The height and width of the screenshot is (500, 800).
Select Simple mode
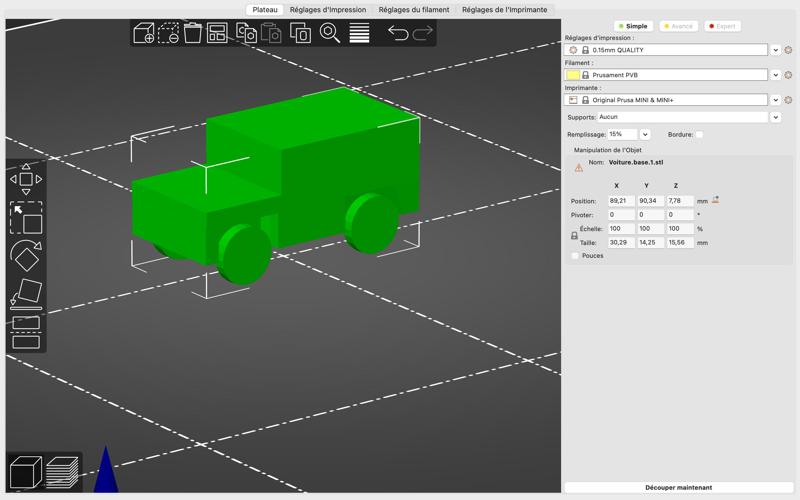(x=633, y=26)
